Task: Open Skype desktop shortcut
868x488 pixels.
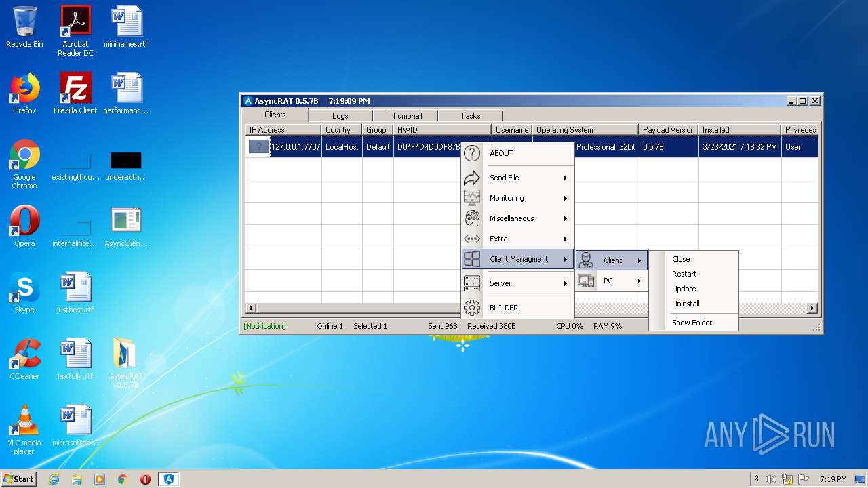Action: click(24, 293)
